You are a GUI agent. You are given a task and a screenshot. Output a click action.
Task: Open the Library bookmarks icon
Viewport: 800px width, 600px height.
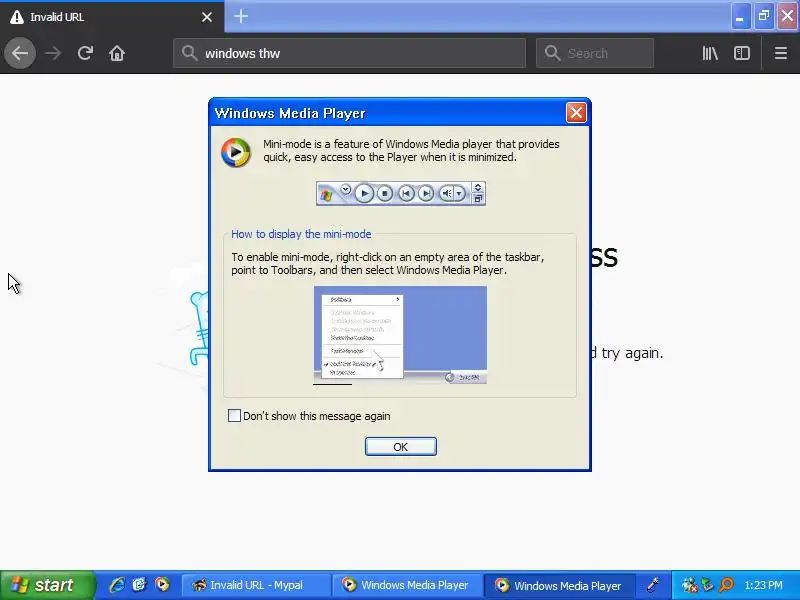710,53
